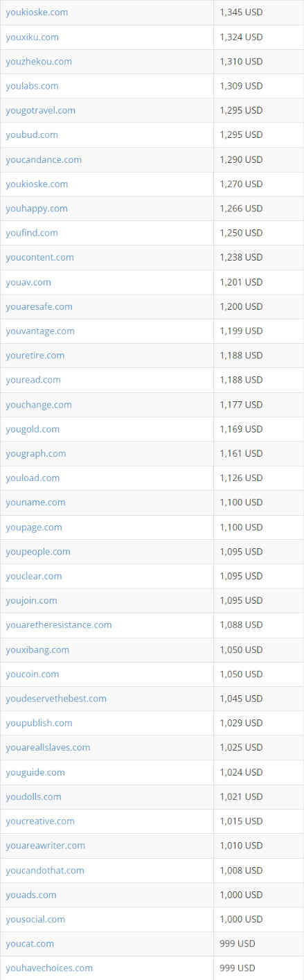Click youhappy.com in the list
Screen dimensions: 304x980
pos(37,209)
